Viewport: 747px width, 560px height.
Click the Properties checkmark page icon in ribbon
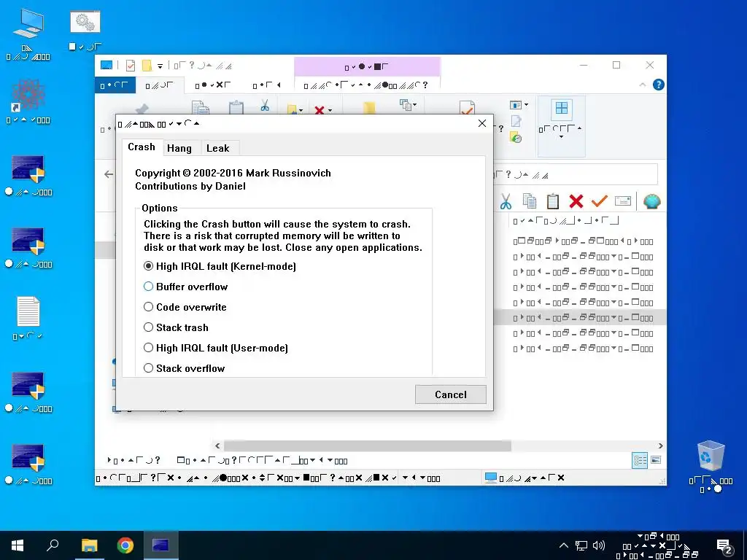point(467,108)
